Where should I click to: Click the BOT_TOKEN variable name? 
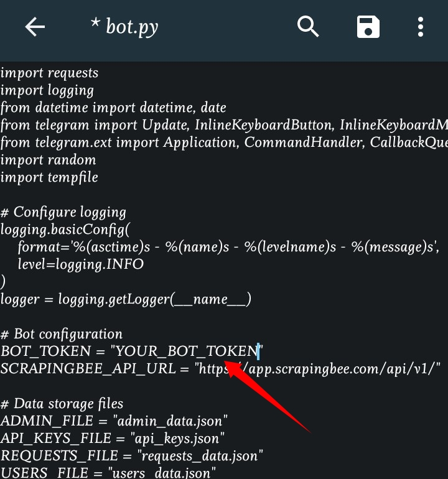tap(45, 351)
